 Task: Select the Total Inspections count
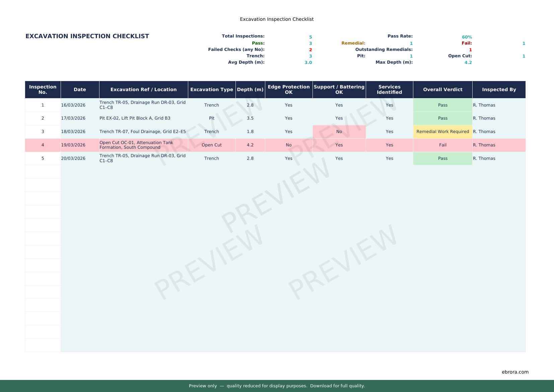tap(310, 37)
